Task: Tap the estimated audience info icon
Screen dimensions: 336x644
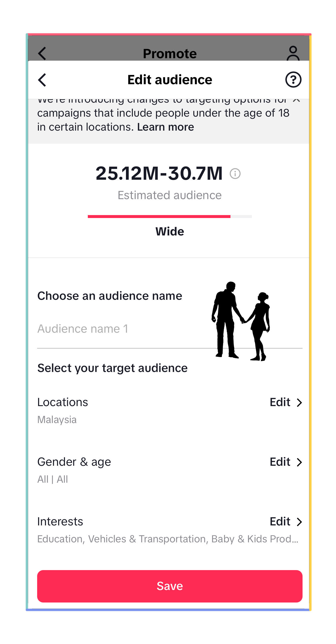Action: tap(235, 174)
